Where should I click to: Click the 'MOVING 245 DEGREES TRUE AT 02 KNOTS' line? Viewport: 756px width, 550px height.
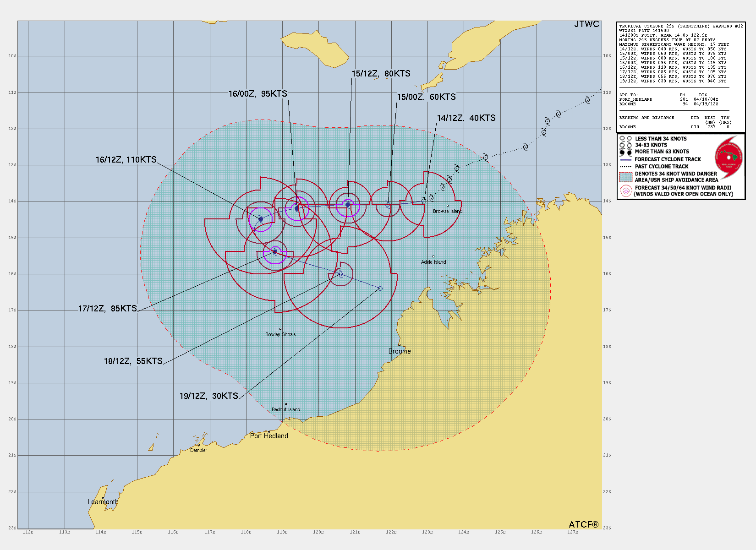pyautogui.click(x=667, y=40)
